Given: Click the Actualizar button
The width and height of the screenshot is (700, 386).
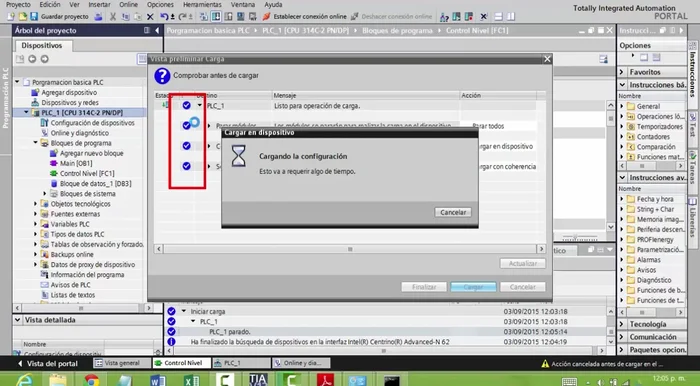Looking at the screenshot, I should tap(523, 263).
